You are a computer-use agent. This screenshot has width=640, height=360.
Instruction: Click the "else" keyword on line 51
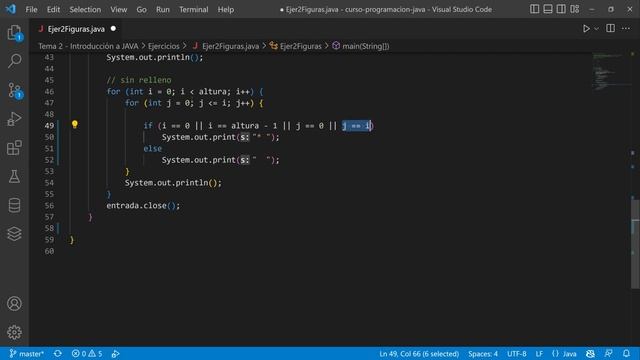click(x=153, y=149)
